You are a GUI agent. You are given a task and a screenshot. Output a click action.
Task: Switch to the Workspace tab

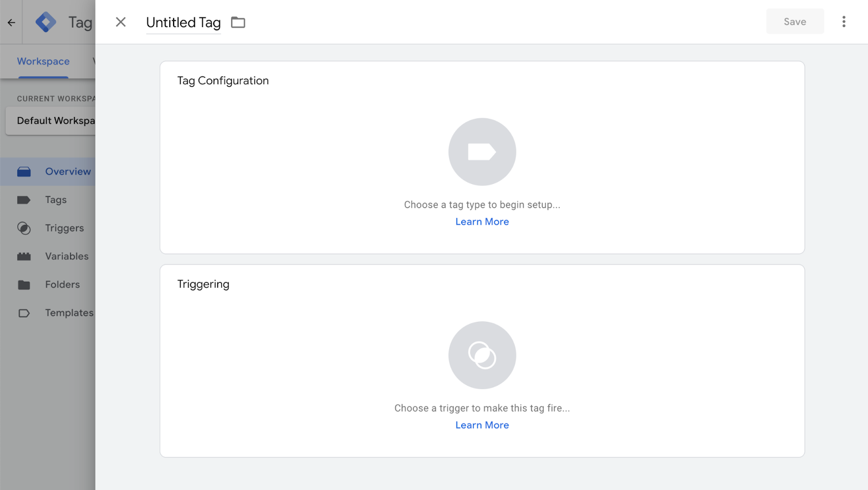43,61
